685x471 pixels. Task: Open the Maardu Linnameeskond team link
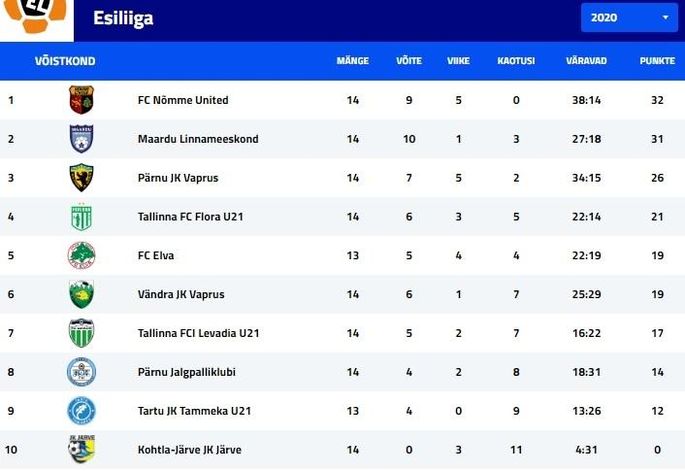click(198, 139)
